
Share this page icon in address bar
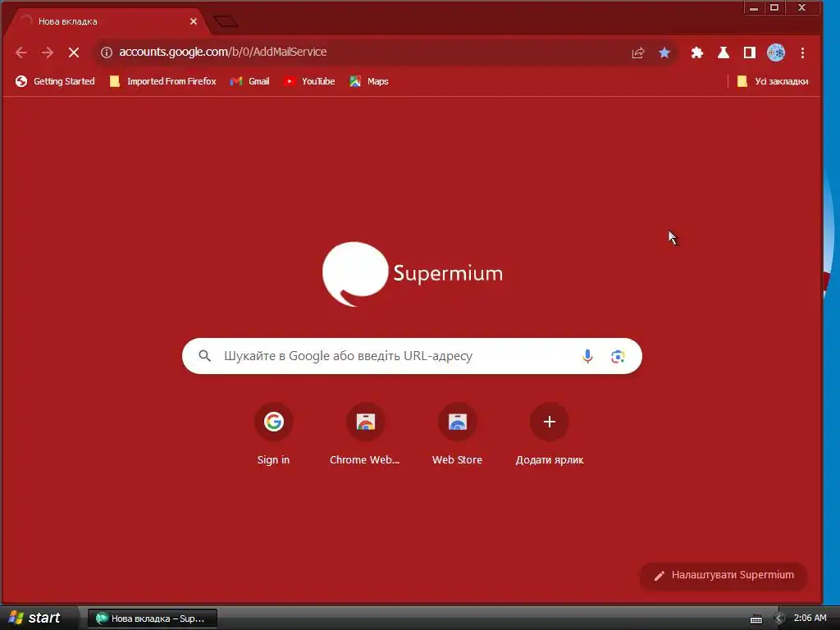tap(637, 52)
